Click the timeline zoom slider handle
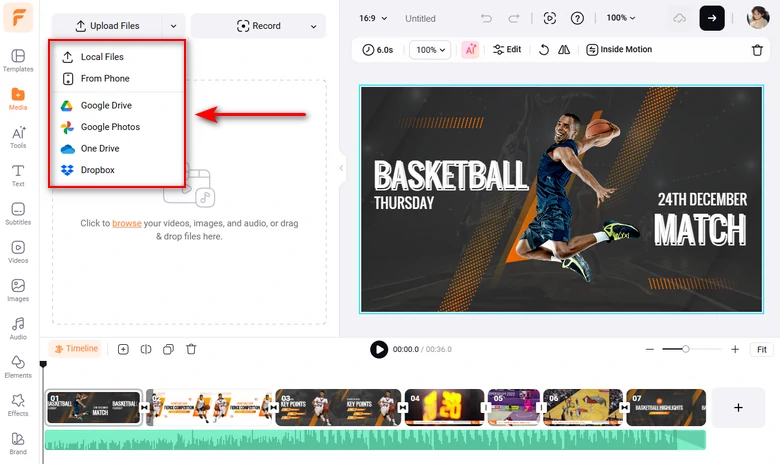780x464 pixels. point(685,349)
